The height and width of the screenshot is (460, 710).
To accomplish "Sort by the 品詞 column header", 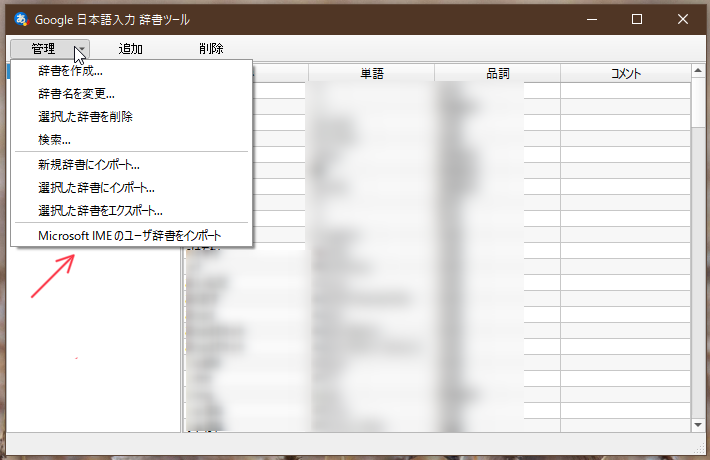I will pyautogui.click(x=498, y=73).
